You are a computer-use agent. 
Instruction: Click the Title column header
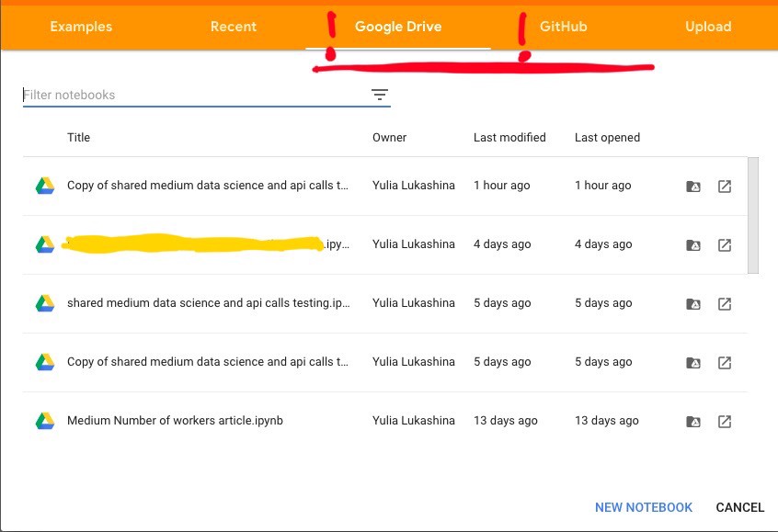[78, 137]
